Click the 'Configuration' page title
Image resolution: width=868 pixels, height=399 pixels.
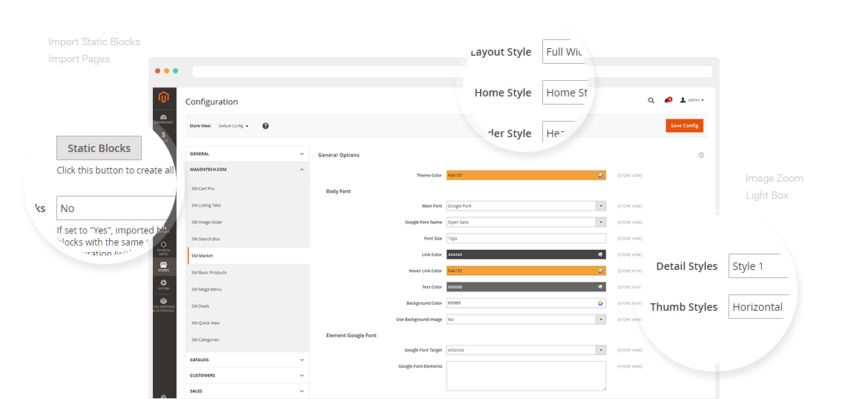[x=211, y=102]
